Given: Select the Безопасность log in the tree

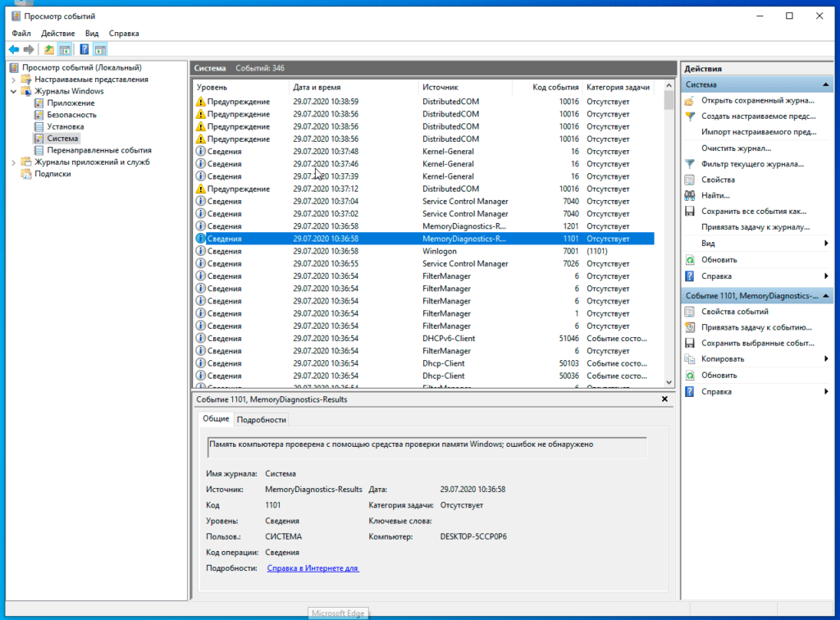Looking at the screenshot, I should [72, 115].
